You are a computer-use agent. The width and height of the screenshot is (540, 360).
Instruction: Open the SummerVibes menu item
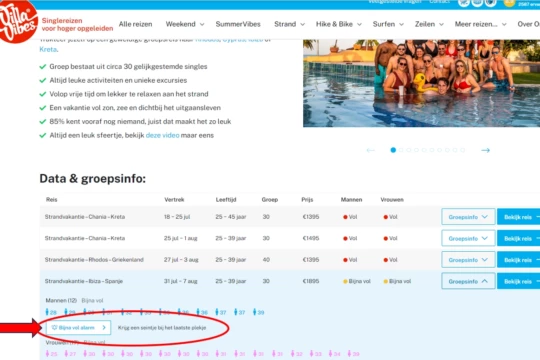[x=238, y=24]
